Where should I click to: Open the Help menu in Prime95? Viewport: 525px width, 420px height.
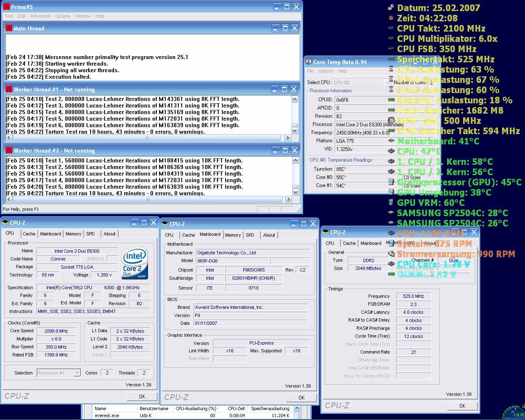100,16
